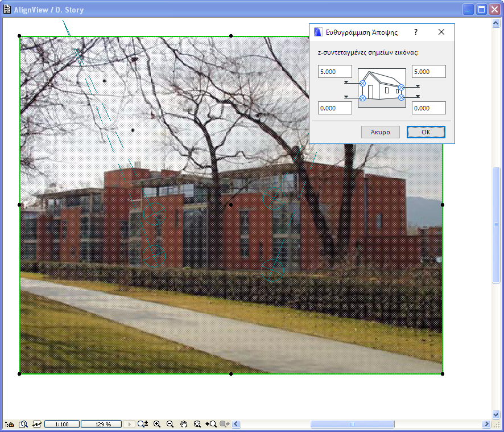Click the bottom-right picture selection handle
The width and height of the screenshot is (504, 432).
coord(443,374)
